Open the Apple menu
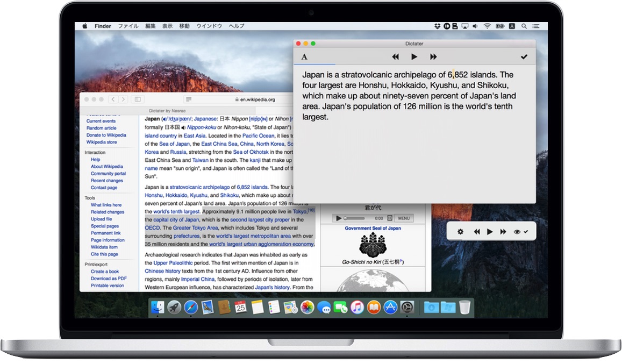Screen dimensions: 622x364 [84, 26]
